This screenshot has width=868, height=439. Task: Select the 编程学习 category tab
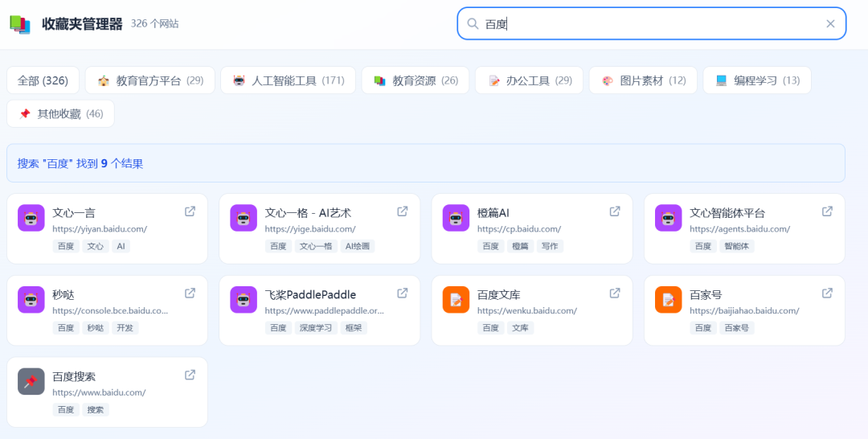(757, 81)
